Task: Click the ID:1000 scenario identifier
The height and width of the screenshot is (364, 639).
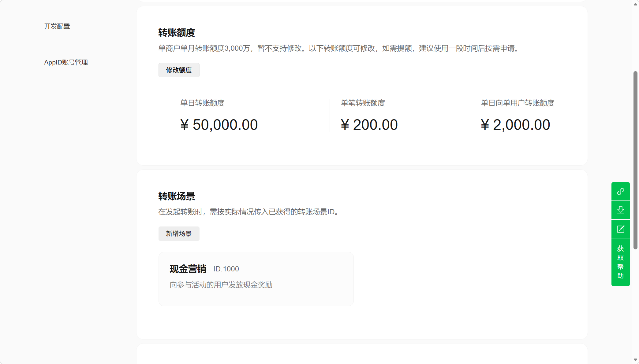Action: click(x=226, y=269)
